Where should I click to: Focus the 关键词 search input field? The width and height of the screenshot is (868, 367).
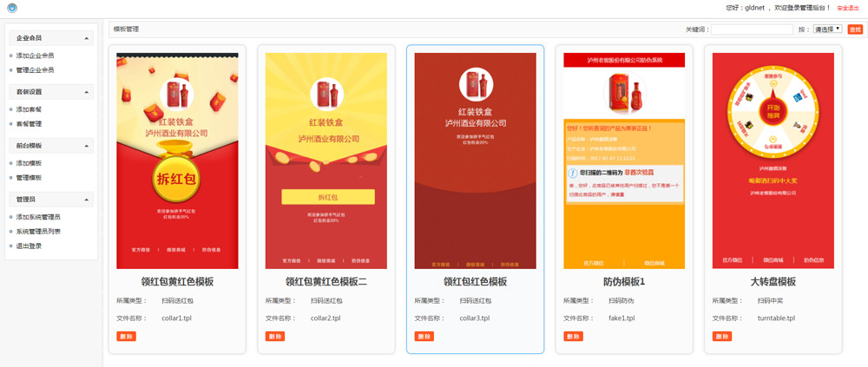(x=752, y=29)
